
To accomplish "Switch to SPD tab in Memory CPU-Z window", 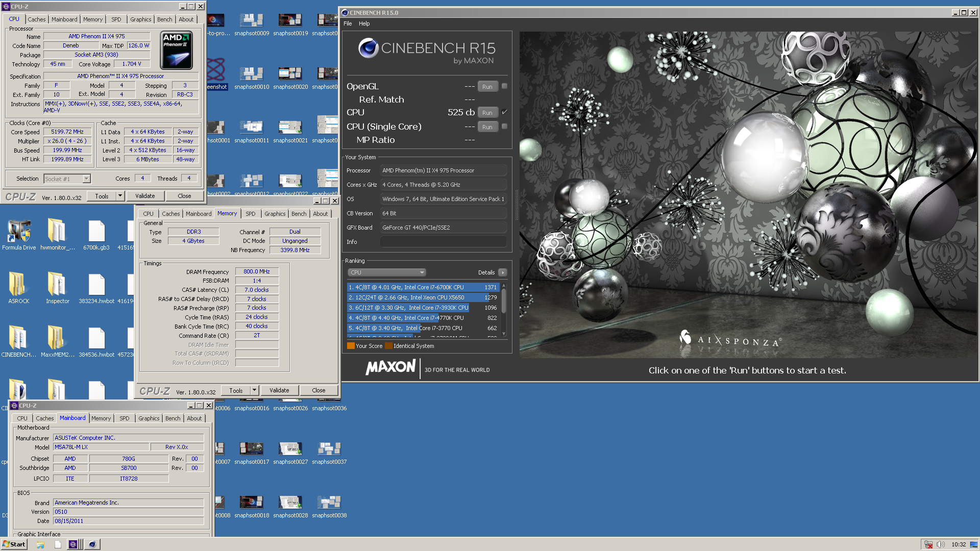I will pyautogui.click(x=250, y=214).
